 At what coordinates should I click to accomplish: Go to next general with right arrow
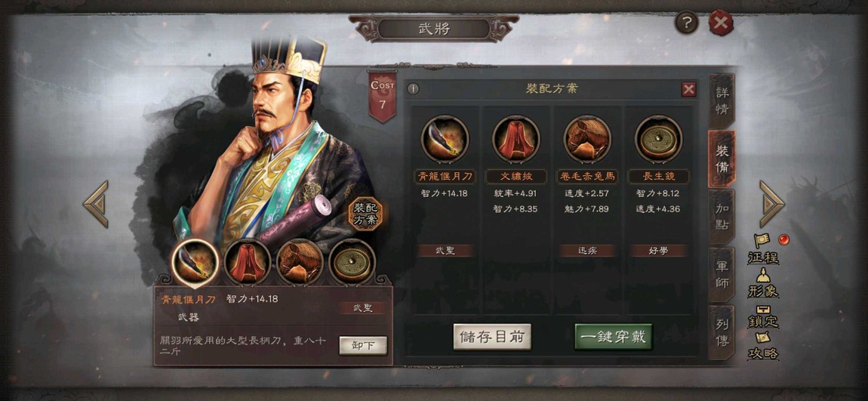(771, 204)
